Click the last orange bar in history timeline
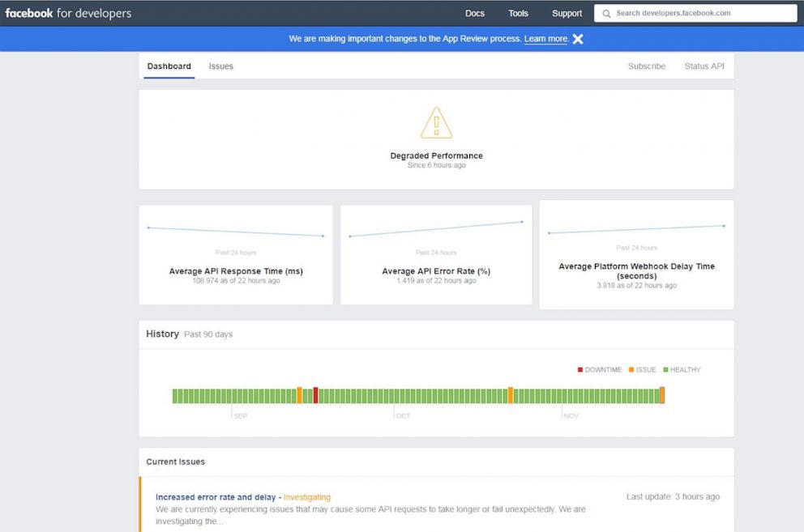Screen dimensions: 804x532 662,395
